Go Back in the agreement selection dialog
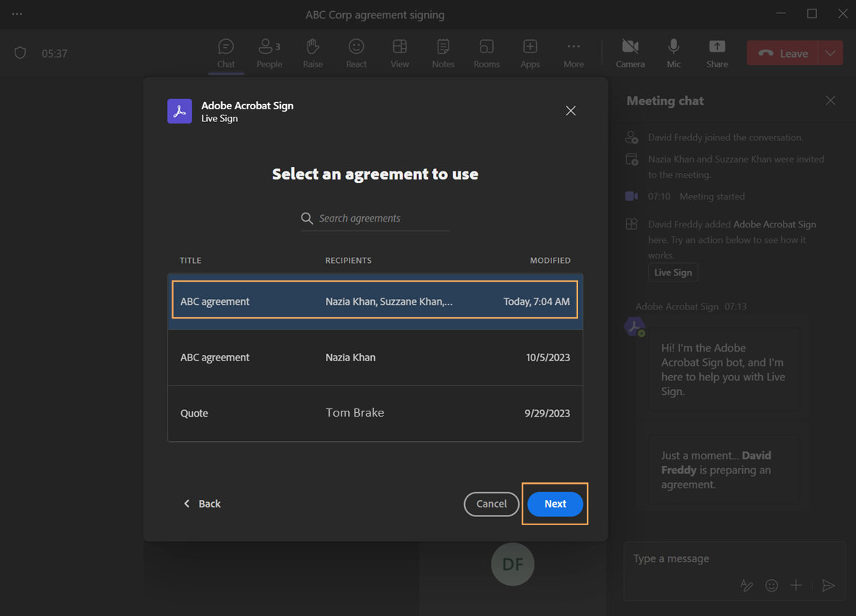This screenshot has height=616, width=856. [x=202, y=504]
